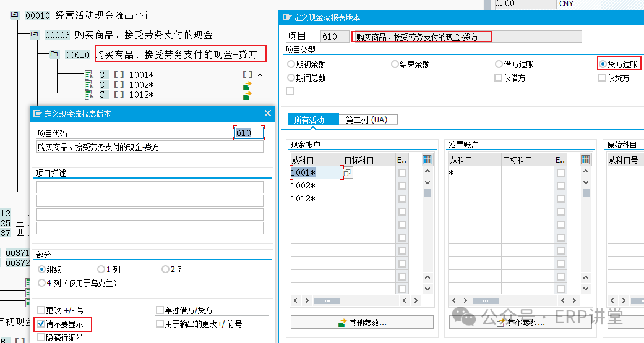Uncheck the 请不要显示 checkbox
Viewport: 644px width, 343px height.
point(41,323)
